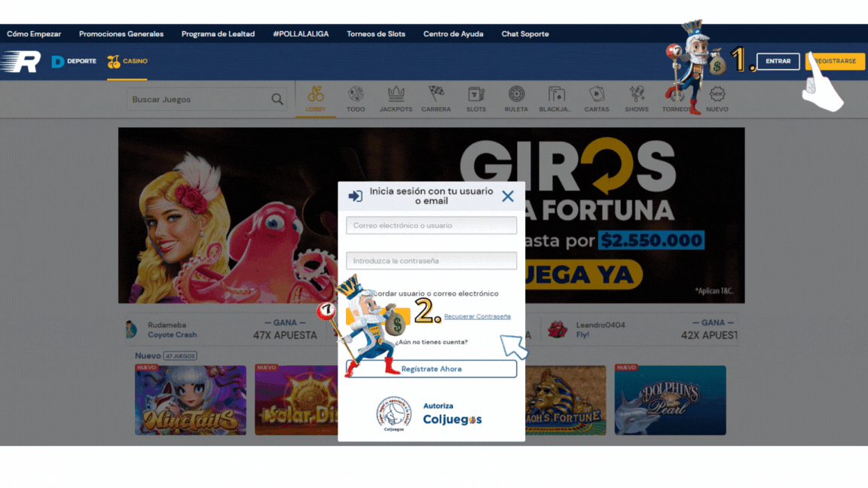Open Promociones Generales menu item
This screenshot has height=488, width=868.
[x=121, y=34]
